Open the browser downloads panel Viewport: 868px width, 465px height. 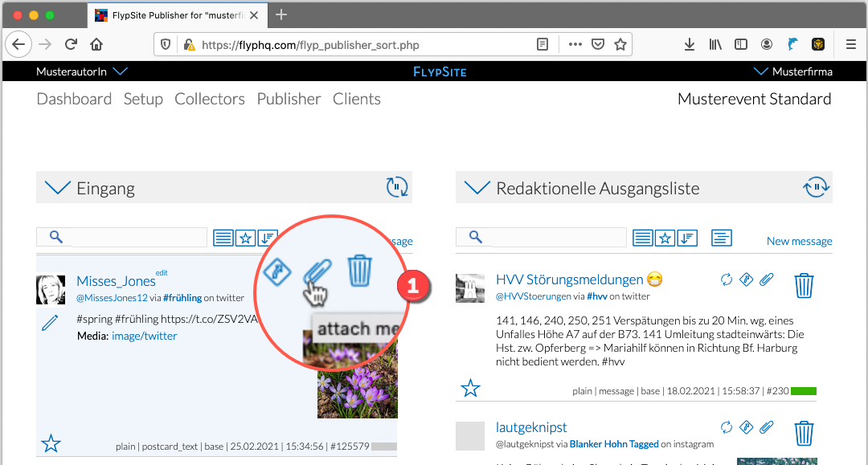click(x=690, y=44)
